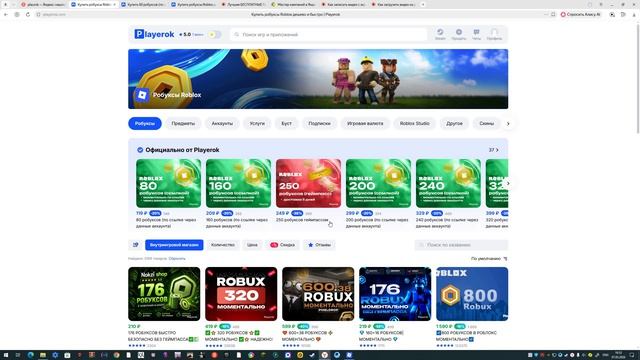Image resolution: width=640 pixels, height=360 pixels.
Task: Click the Playerok logo in the header
Action: click(154, 34)
